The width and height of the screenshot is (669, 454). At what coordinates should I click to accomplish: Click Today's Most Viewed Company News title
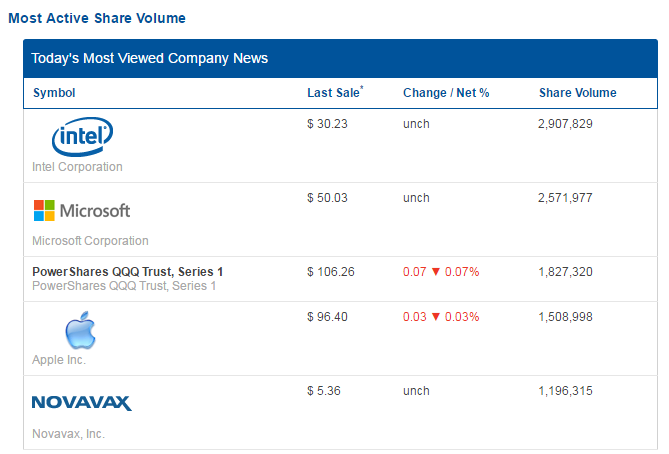point(150,58)
